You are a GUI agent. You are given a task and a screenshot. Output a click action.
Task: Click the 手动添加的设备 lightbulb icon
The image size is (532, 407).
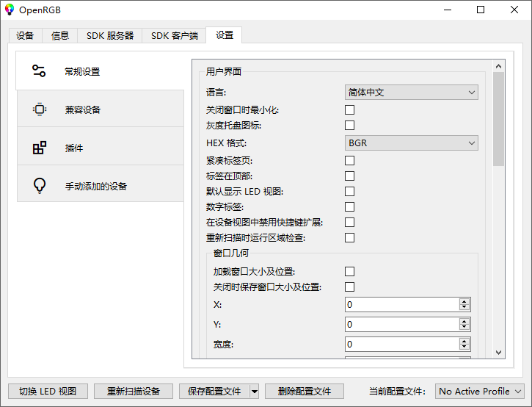coord(40,186)
